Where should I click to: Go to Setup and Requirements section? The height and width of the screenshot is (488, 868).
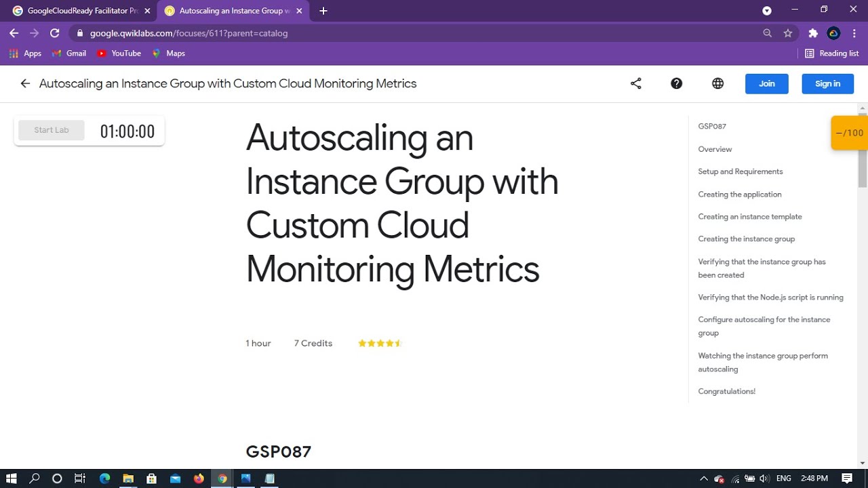coord(741,171)
